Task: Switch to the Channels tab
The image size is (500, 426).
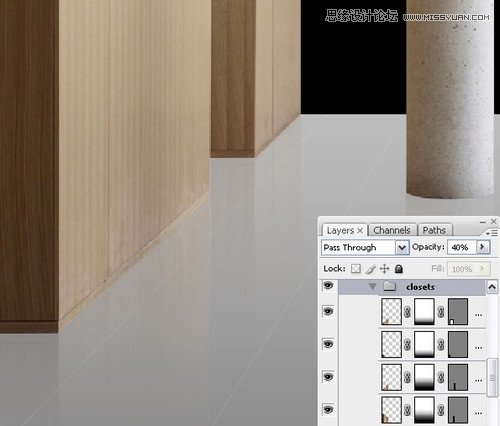Action: coord(392,230)
